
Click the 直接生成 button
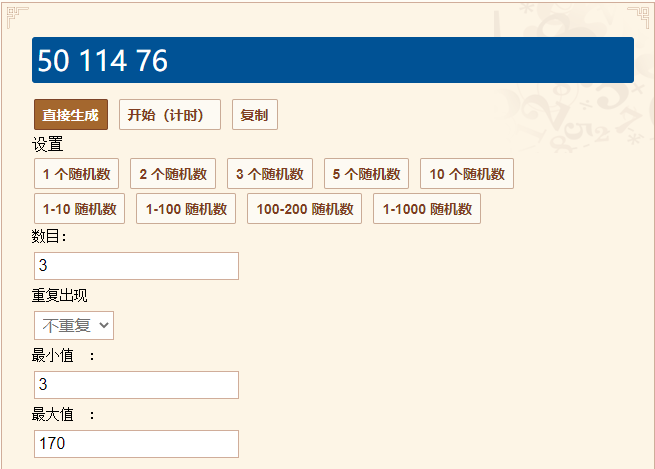pyautogui.click(x=71, y=114)
